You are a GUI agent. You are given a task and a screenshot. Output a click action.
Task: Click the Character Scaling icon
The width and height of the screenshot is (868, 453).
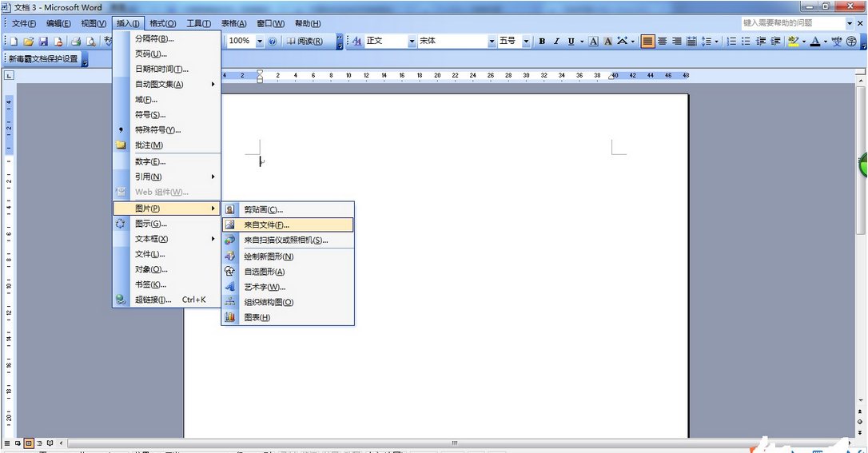click(622, 42)
